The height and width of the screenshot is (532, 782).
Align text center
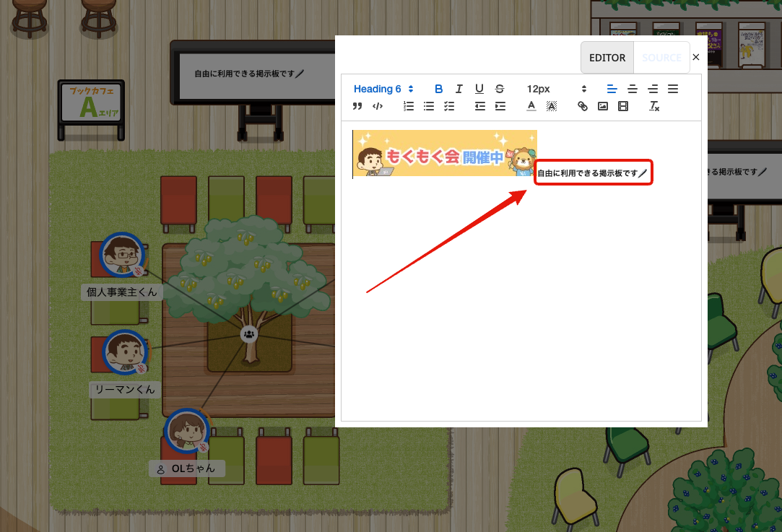coord(633,89)
